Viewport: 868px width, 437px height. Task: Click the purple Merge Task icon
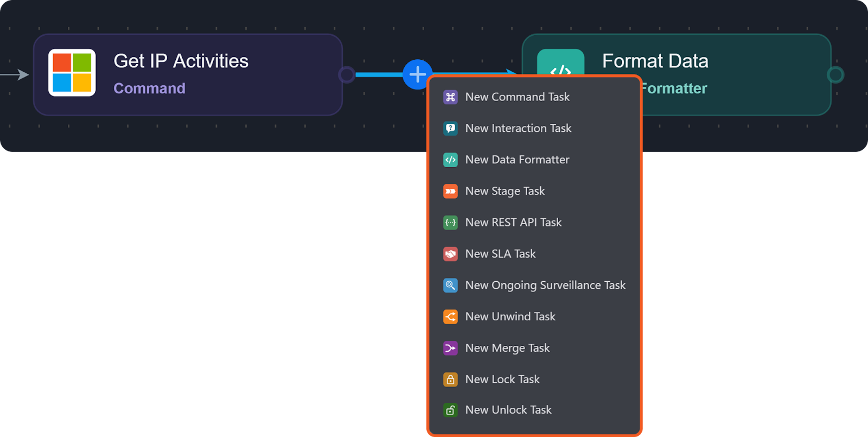pos(450,348)
